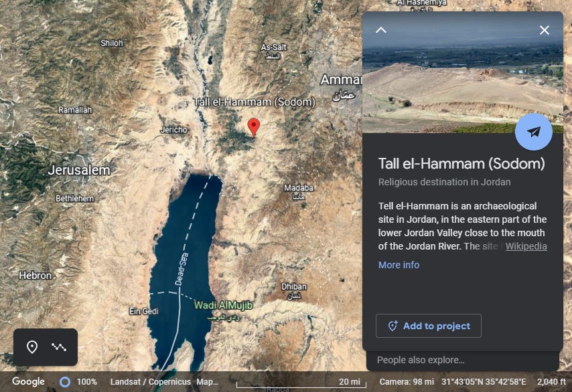Close the Tall el-Hammam info card

click(x=545, y=30)
